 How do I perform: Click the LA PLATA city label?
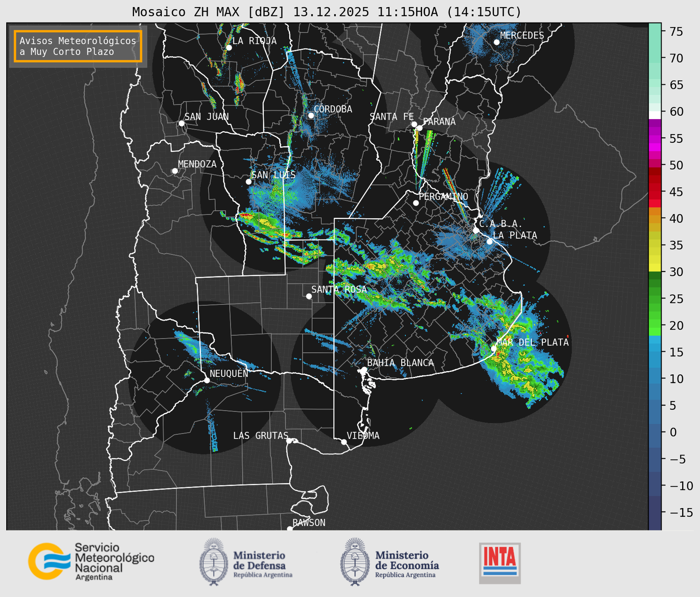515,235
